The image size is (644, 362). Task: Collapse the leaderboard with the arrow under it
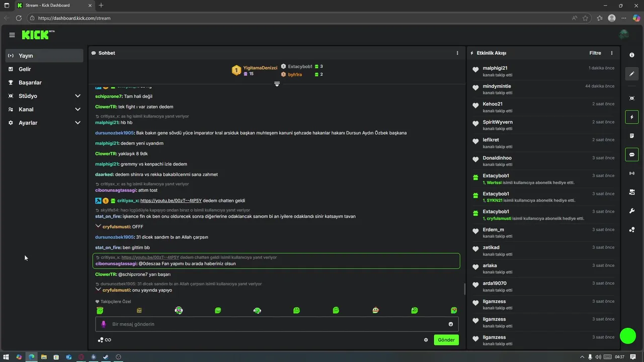pos(277,84)
